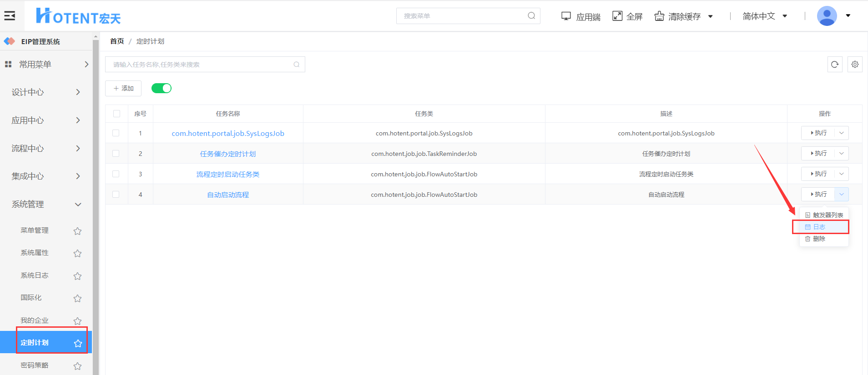
Task: Expand the 设计中心 sidebar section
Action: point(45,92)
